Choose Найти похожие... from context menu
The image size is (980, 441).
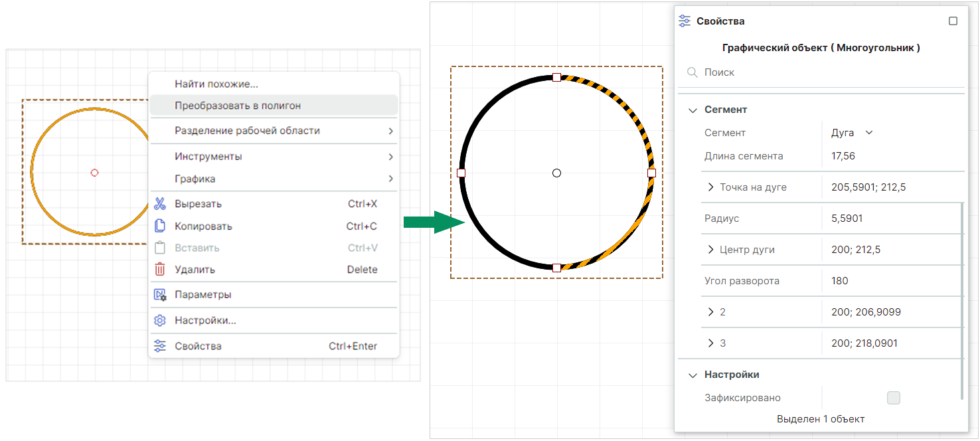[x=274, y=84]
